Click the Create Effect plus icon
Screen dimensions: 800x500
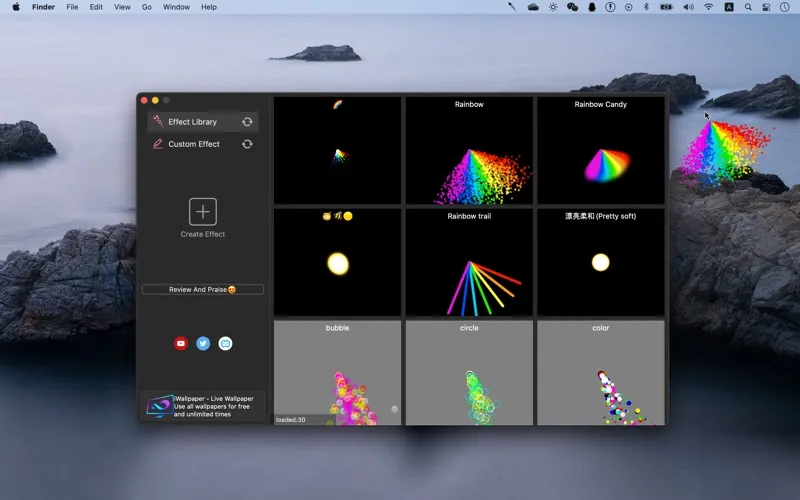203,212
